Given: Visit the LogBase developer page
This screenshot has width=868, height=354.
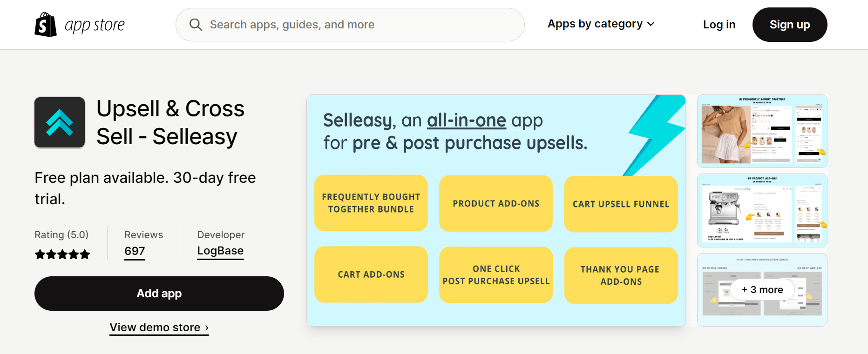Looking at the screenshot, I should click(x=220, y=251).
